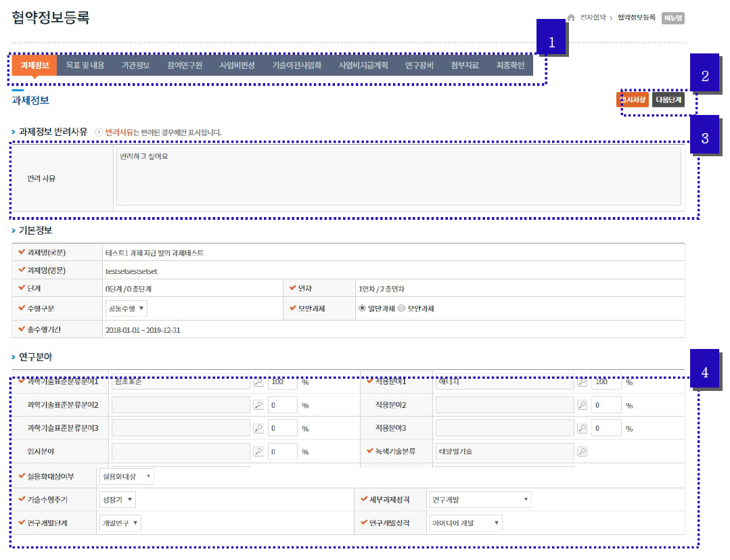Viewport: 730px width, 560px height.
Task: Click the 과제정보 반려사유 section heading
Action: pos(53,132)
